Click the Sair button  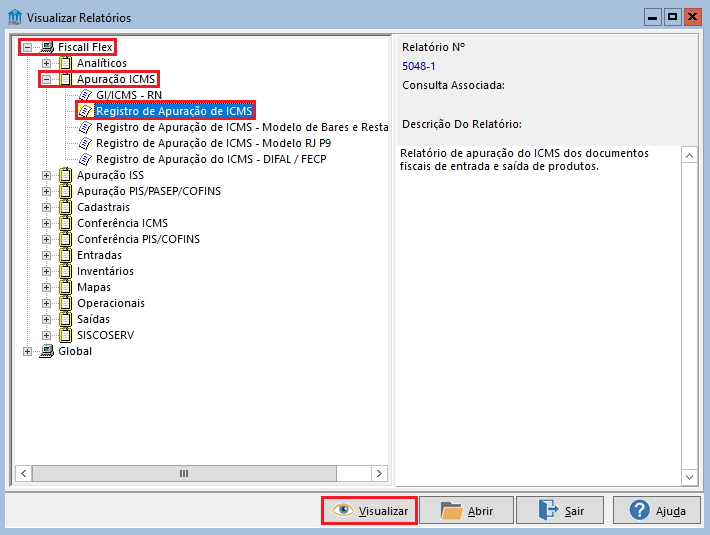560,511
